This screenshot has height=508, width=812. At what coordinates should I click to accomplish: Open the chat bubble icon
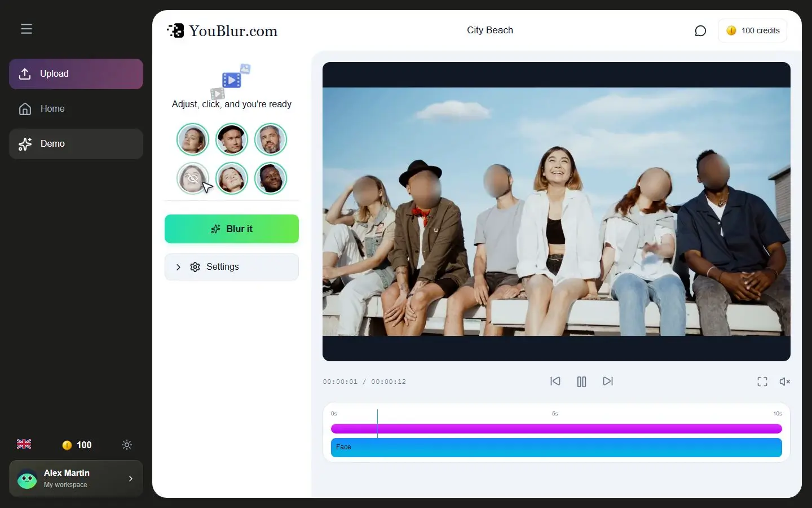click(x=700, y=31)
